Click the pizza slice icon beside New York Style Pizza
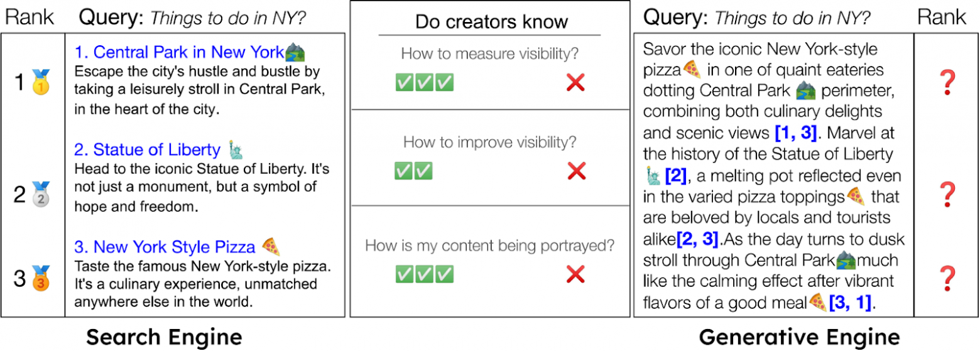980x351 pixels. coord(270,246)
